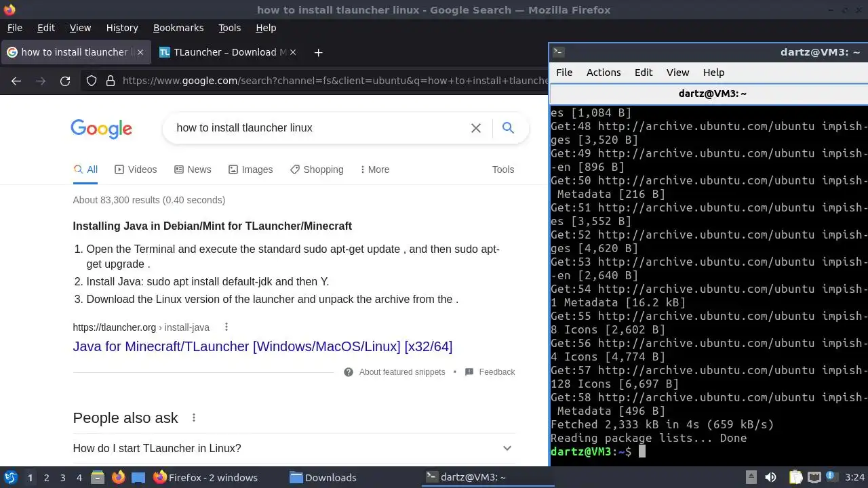Open terminal View menu

point(677,73)
